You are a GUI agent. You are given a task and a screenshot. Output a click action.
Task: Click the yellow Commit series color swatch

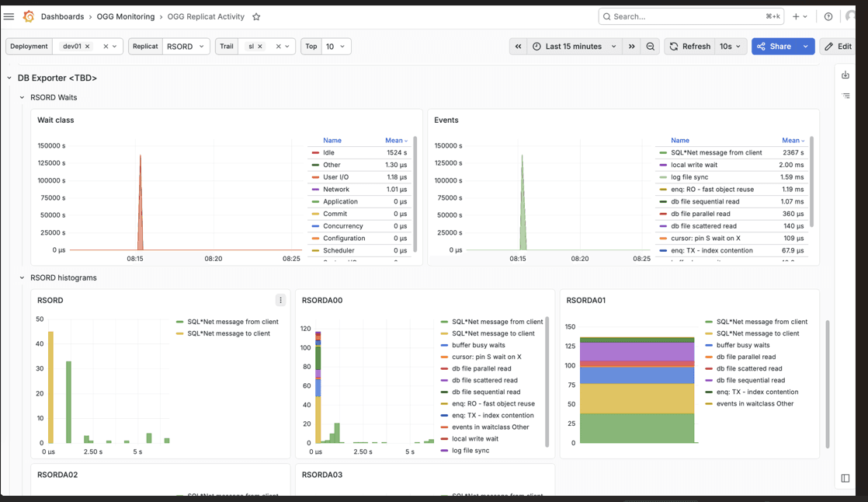[315, 214]
